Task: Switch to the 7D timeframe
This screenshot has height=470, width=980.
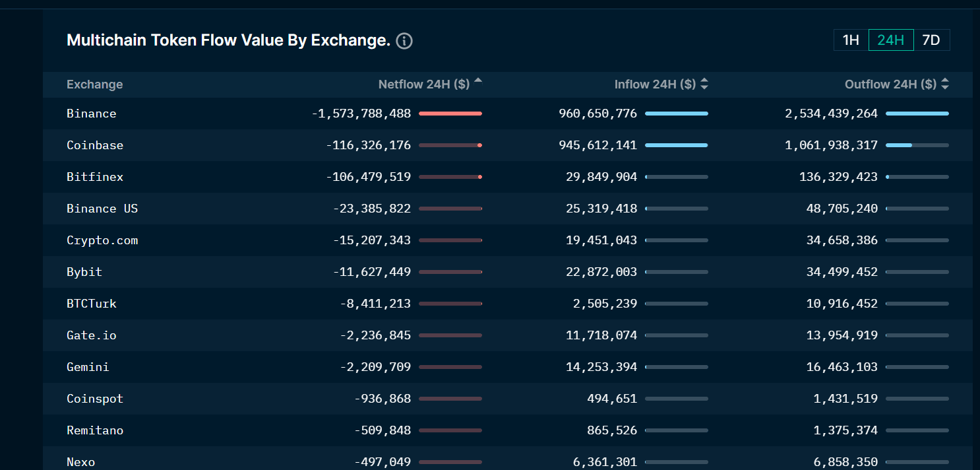Action: tap(931, 40)
